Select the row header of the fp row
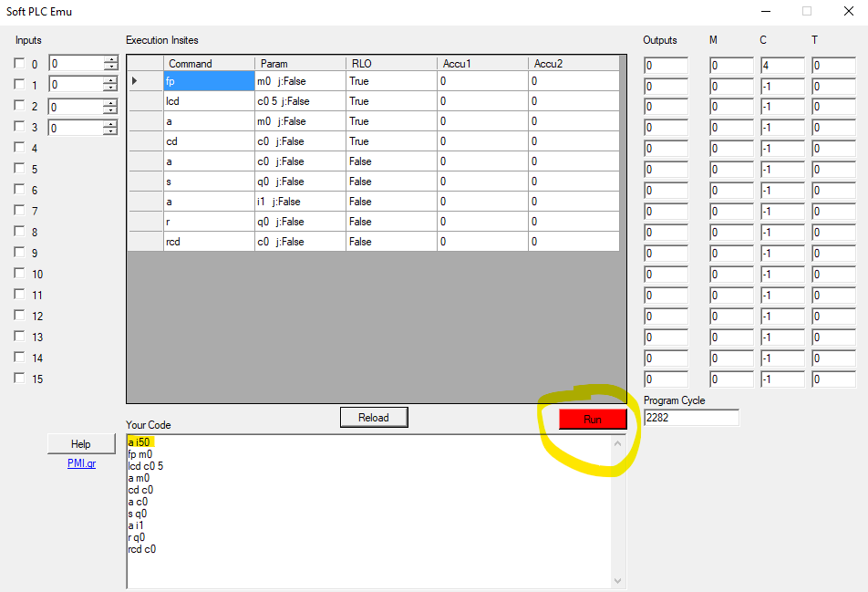This screenshot has width=868, height=592. point(145,81)
